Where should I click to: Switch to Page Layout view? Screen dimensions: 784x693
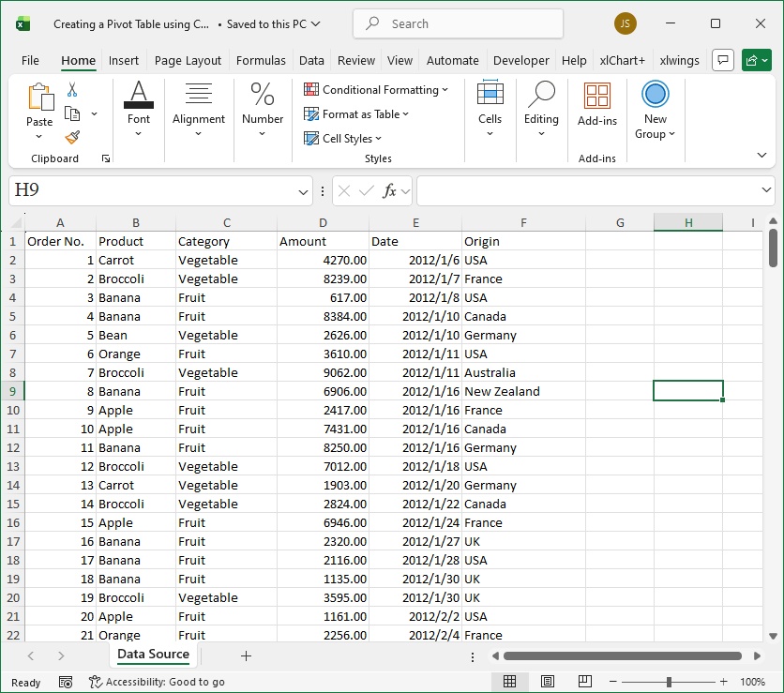tap(548, 682)
